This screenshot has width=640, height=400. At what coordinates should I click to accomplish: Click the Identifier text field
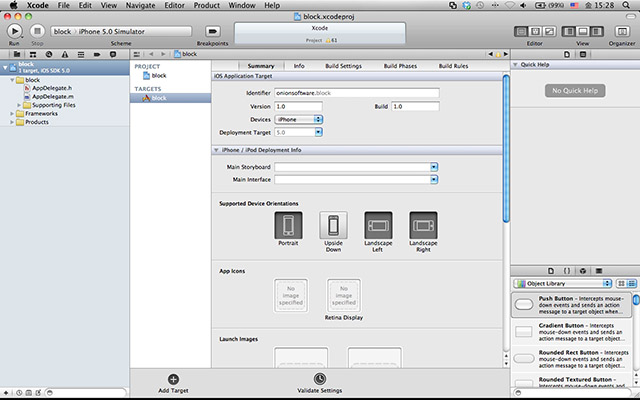tap(357, 93)
